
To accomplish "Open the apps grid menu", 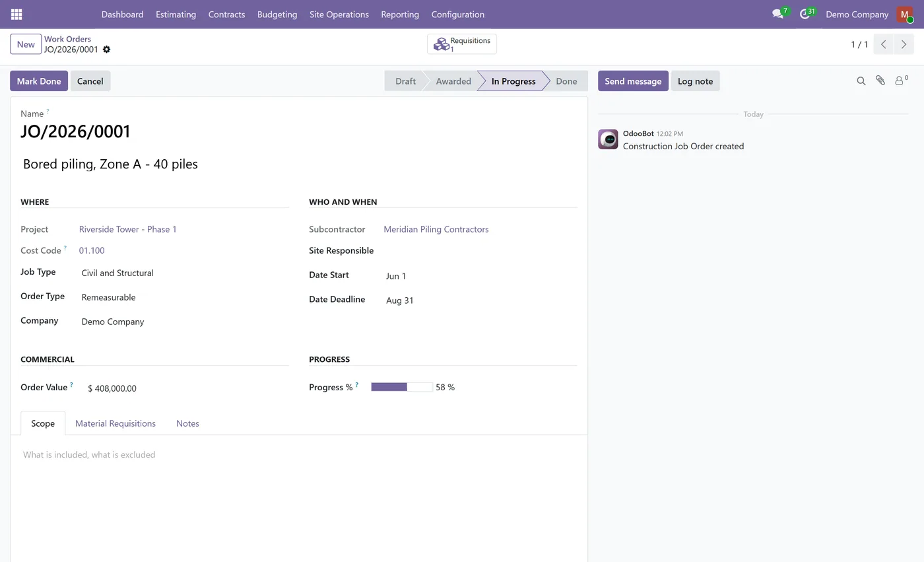I will [16, 14].
